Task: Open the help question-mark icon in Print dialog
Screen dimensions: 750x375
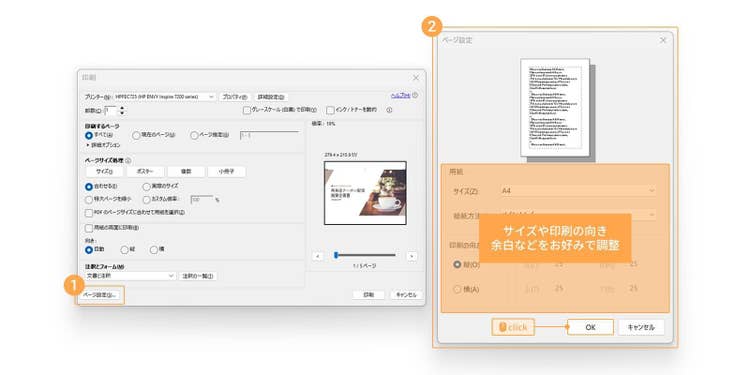Action: pyautogui.click(x=415, y=95)
